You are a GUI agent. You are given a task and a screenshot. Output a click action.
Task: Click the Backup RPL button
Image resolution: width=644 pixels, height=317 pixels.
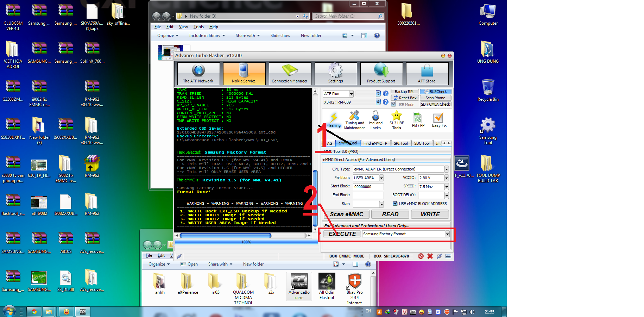pos(405,92)
